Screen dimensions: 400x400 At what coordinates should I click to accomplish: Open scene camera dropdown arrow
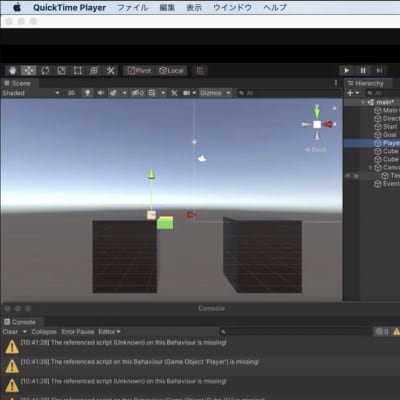[194, 93]
